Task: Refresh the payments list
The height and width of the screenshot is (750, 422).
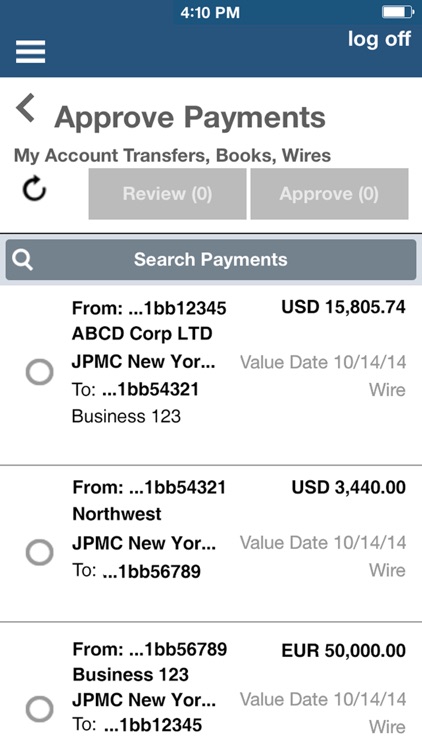Action: pyautogui.click(x=34, y=189)
